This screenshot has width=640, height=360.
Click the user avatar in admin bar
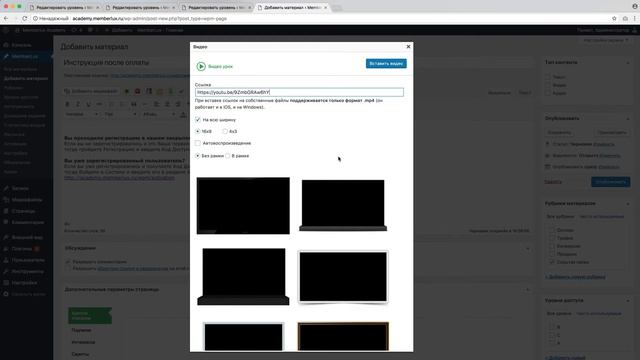pyautogui.click(x=634, y=30)
